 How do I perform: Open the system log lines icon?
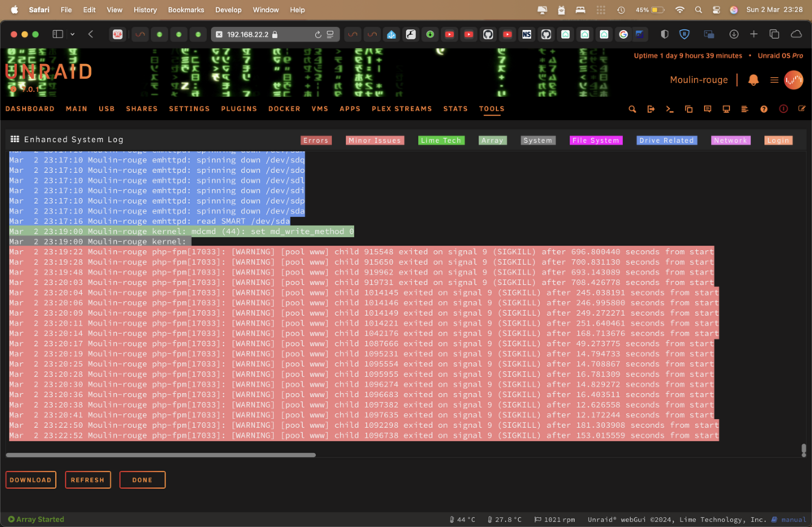(745, 110)
